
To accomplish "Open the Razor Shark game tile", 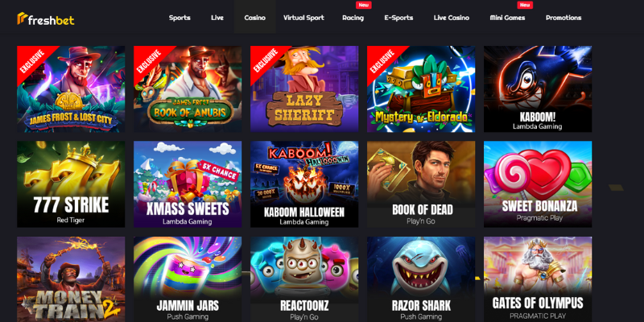I will pos(421,279).
